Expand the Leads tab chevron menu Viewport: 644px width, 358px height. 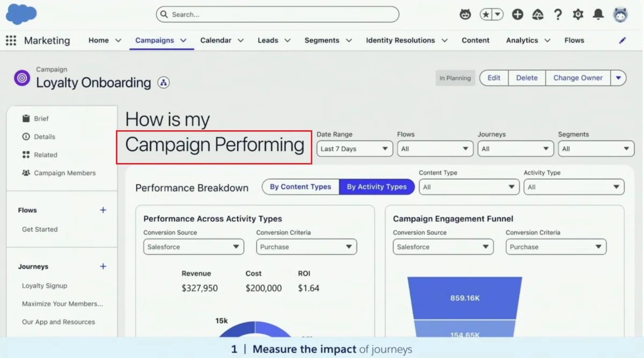pos(287,40)
